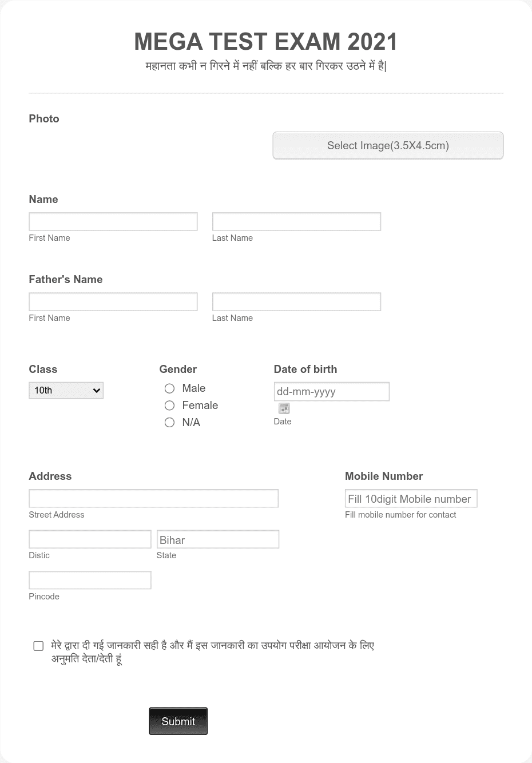This screenshot has width=532, height=763.
Task: Click the Distic input field
Action: [x=90, y=539]
